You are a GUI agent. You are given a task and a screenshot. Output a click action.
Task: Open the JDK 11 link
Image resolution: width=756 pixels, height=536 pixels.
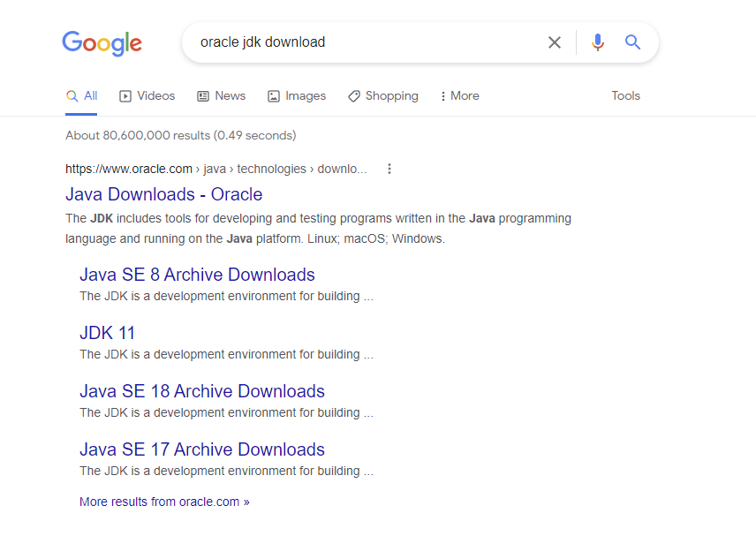[x=107, y=333]
